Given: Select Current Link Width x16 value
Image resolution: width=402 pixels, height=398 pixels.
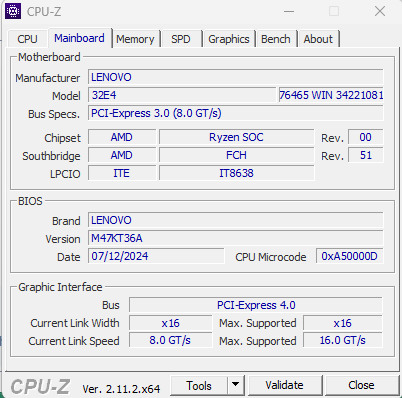Looking at the screenshot, I should click(x=171, y=323).
